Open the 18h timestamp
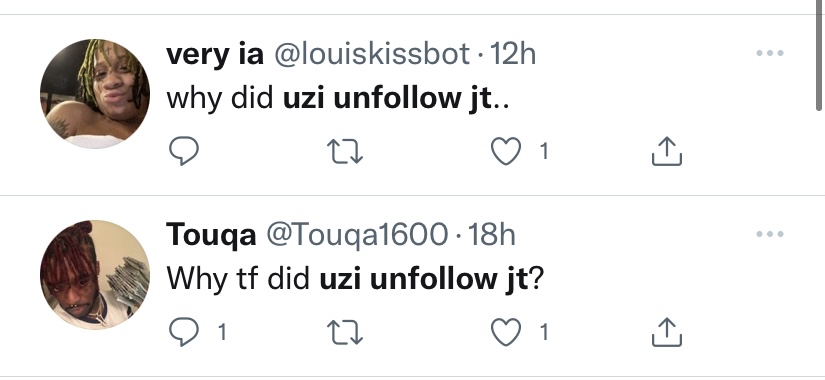Image resolution: width=825 pixels, height=380 pixels. [491, 235]
